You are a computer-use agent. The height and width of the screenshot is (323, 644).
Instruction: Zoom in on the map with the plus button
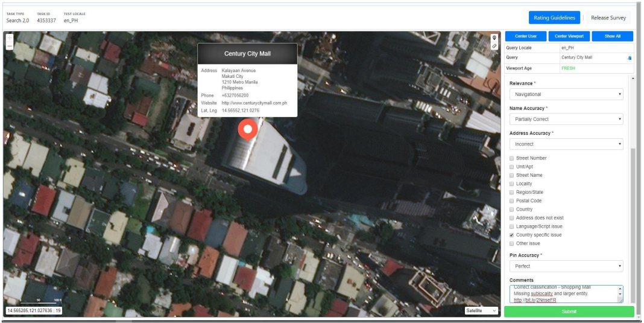coord(10,38)
